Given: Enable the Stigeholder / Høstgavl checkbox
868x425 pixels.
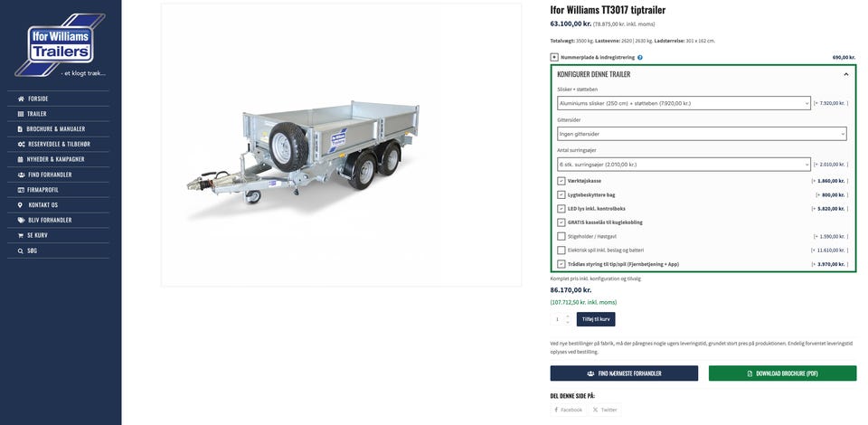Looking at the screenshot, I should (561, 236).
